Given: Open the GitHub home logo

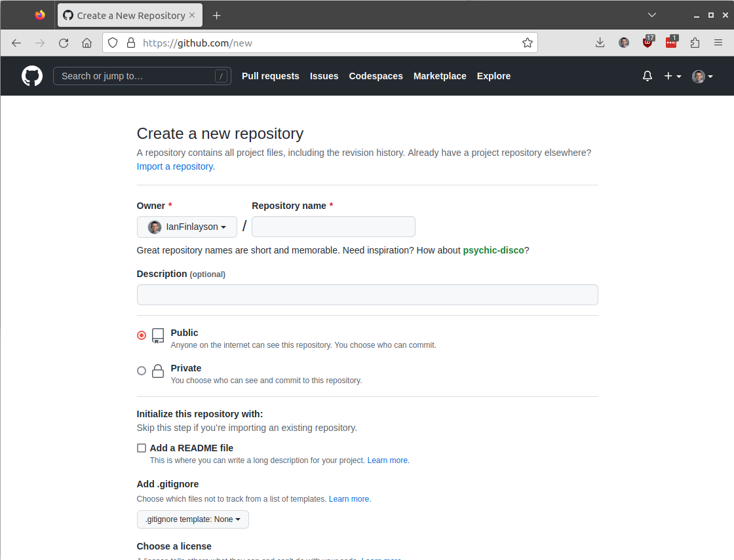Looking at the screenshot, I should (32, 76).
